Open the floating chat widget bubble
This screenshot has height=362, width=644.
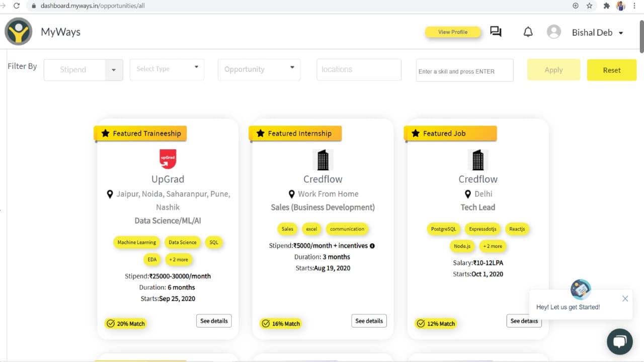(x=619, y=341)
